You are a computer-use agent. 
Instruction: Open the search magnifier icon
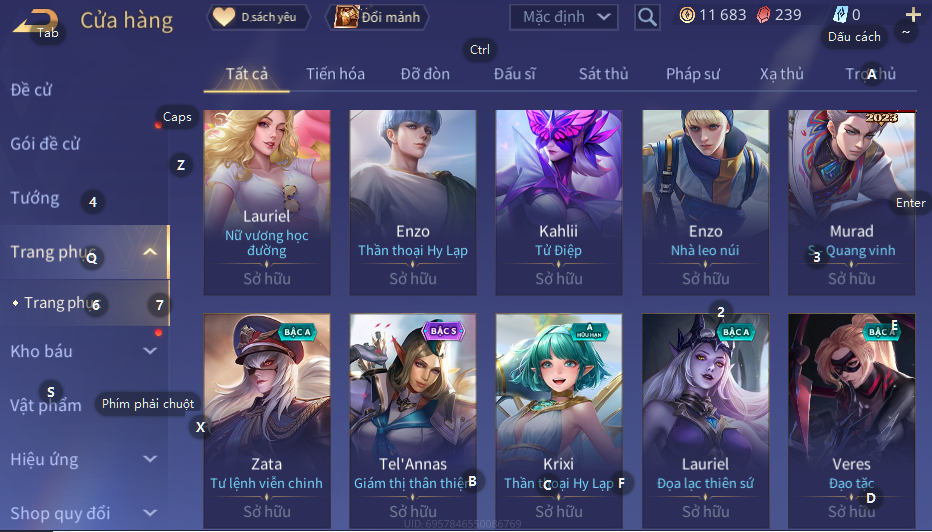[x=647, y=17]
